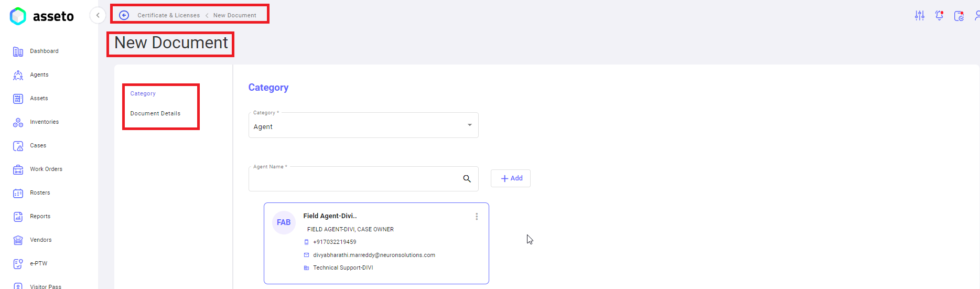This screenshot has height=289, width=980.
Task: Collapse the sidebar with chevron button
Action: pos(98,15)
